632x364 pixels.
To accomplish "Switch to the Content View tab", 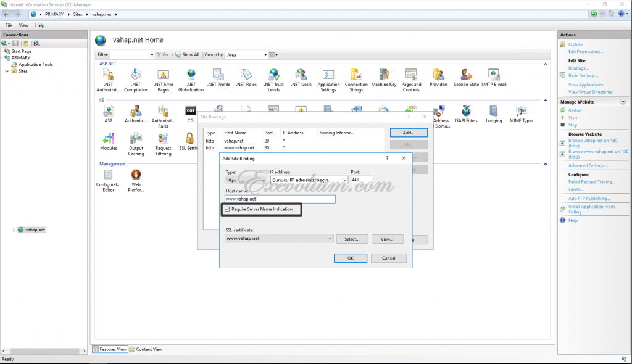I will coord(146,349).
